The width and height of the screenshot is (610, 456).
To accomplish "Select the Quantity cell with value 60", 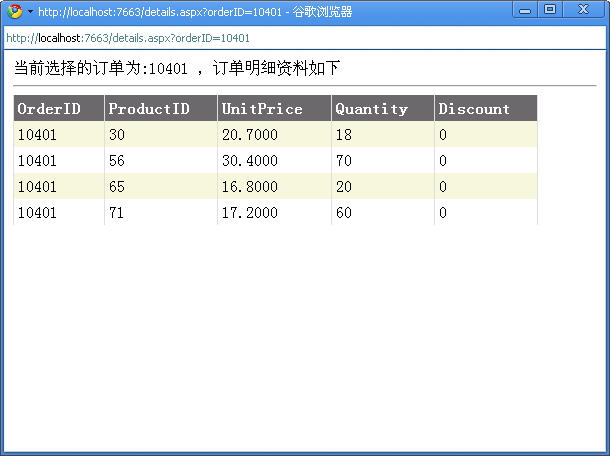I will [x=344, y=213].
